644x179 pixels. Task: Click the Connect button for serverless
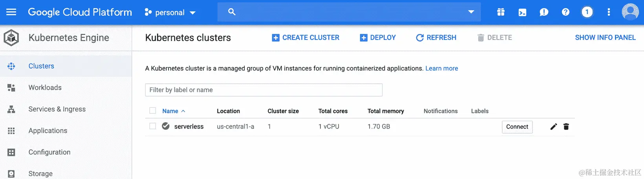coord(517,127)
